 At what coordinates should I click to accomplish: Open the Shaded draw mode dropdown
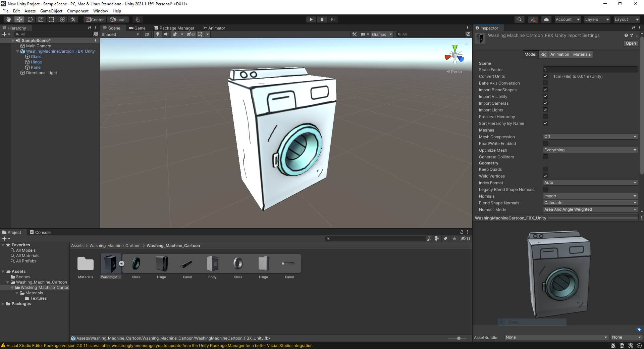pyautogui.click(x=120, y=34)
